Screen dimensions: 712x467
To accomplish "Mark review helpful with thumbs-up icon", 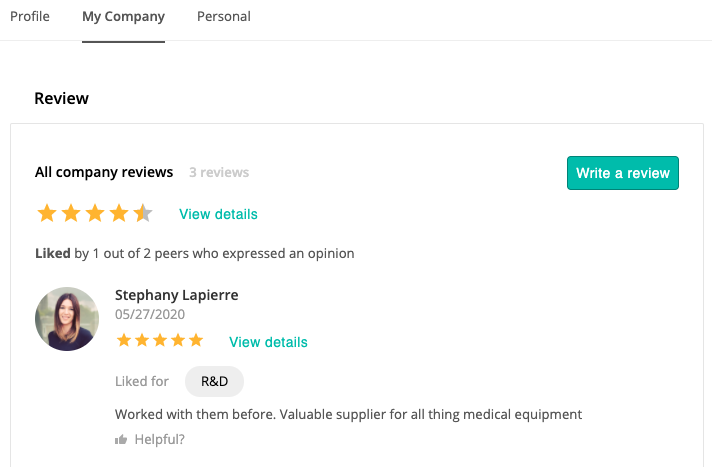I will click(121, 439).
